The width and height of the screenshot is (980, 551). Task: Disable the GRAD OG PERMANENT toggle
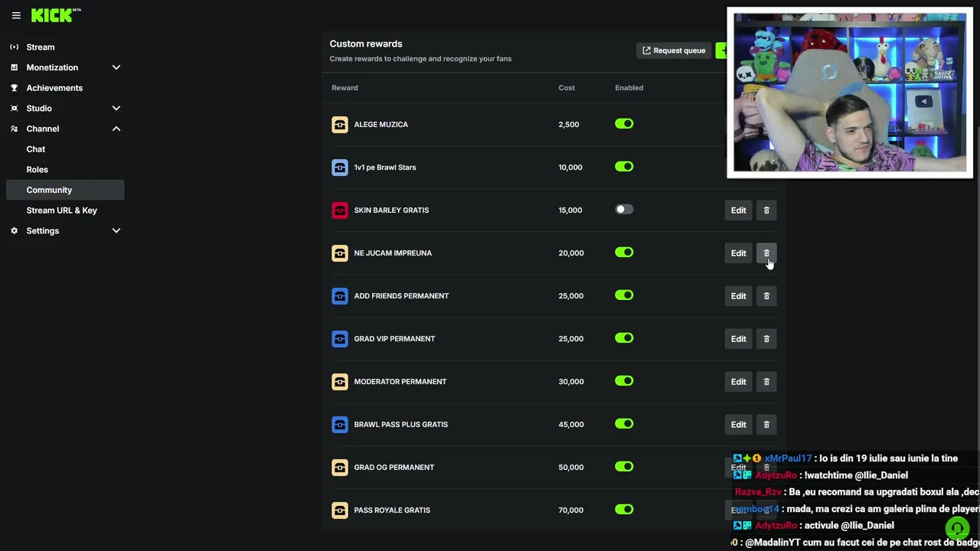(624, 467)
